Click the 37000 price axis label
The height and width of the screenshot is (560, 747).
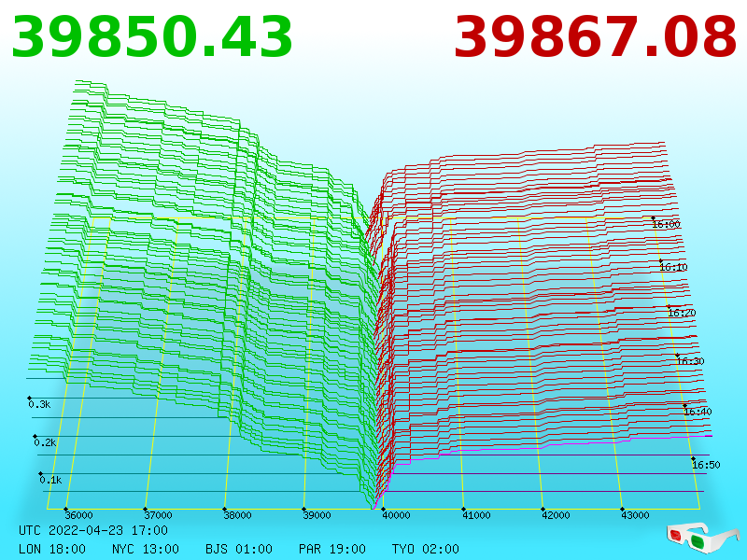[x=158, y=515]
